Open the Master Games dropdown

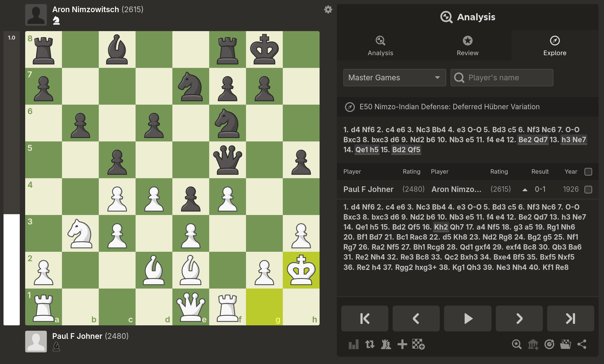coord(395,78)
